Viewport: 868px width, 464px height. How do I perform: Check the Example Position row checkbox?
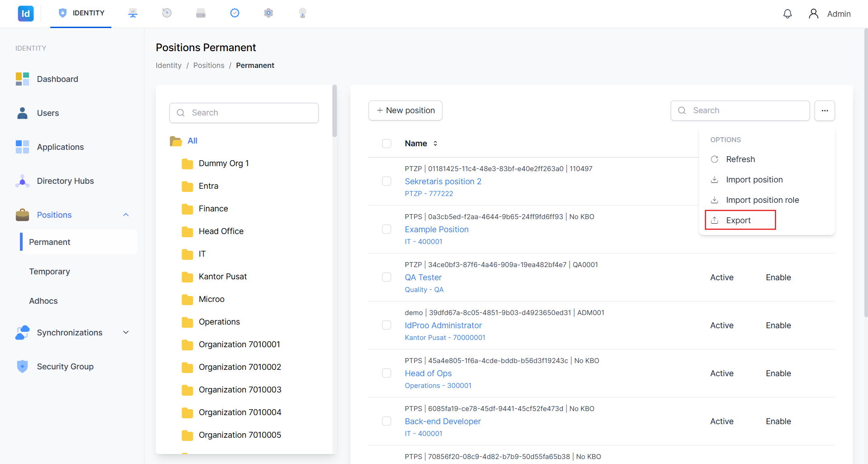point(387,229)
